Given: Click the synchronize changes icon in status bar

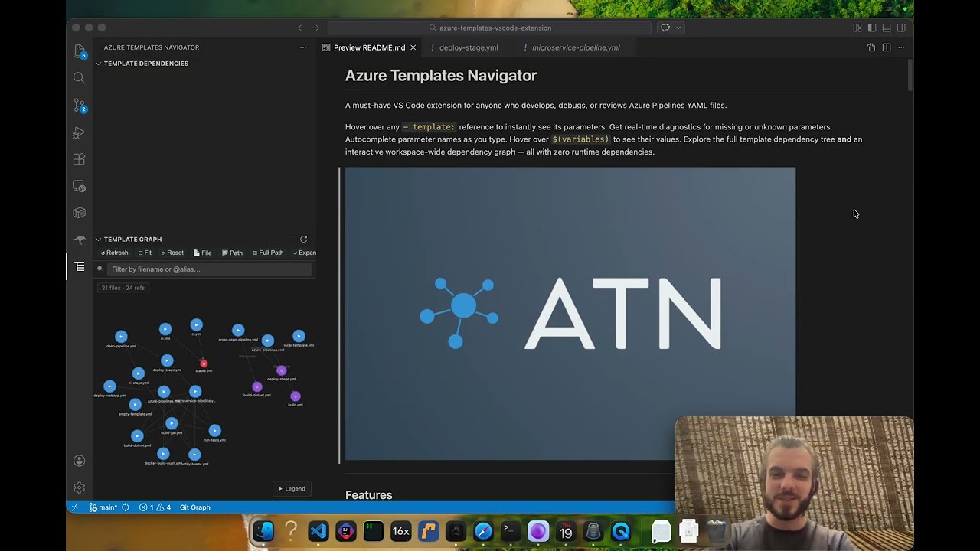Looking at the screenshot, I should (x=125, y=507).
